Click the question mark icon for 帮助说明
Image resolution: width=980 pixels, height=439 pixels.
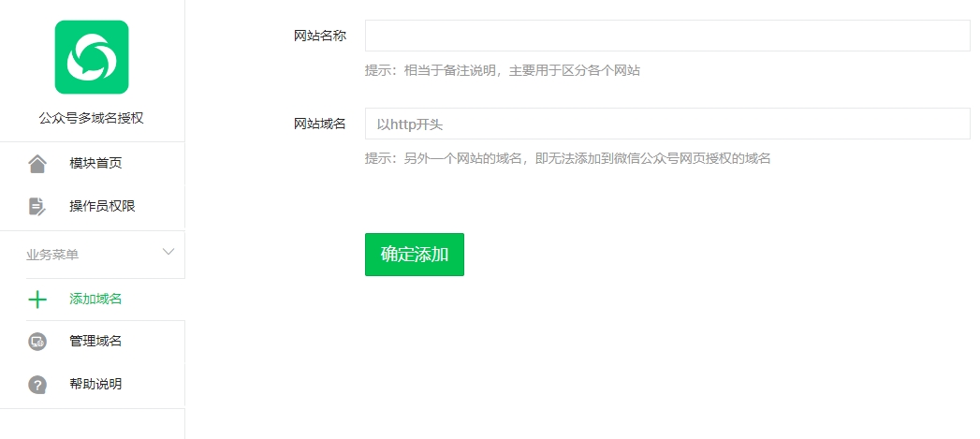pos(37,385)
